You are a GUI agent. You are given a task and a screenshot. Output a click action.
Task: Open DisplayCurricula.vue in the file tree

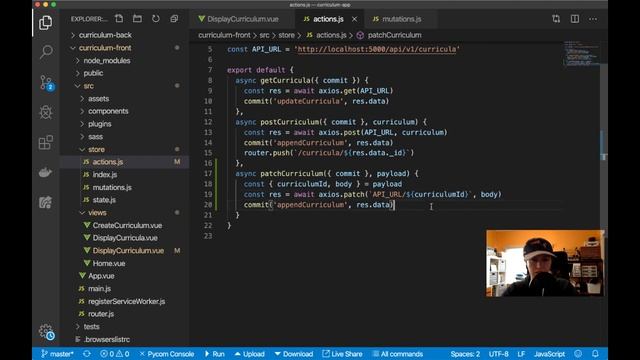tap(125, 238)
